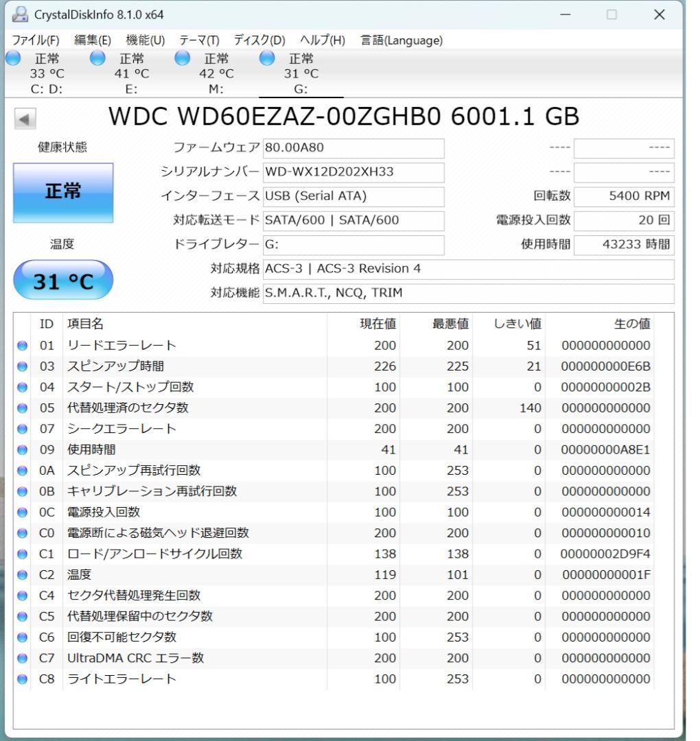Click raw value 00000002D9F4
This screenshot has width=700, height=741.
[605, 554]
